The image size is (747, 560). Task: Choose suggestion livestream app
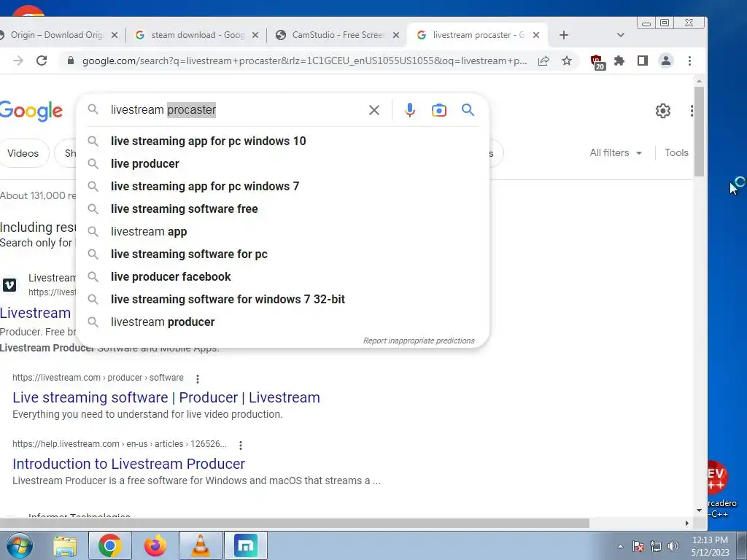tap(283, 232)
